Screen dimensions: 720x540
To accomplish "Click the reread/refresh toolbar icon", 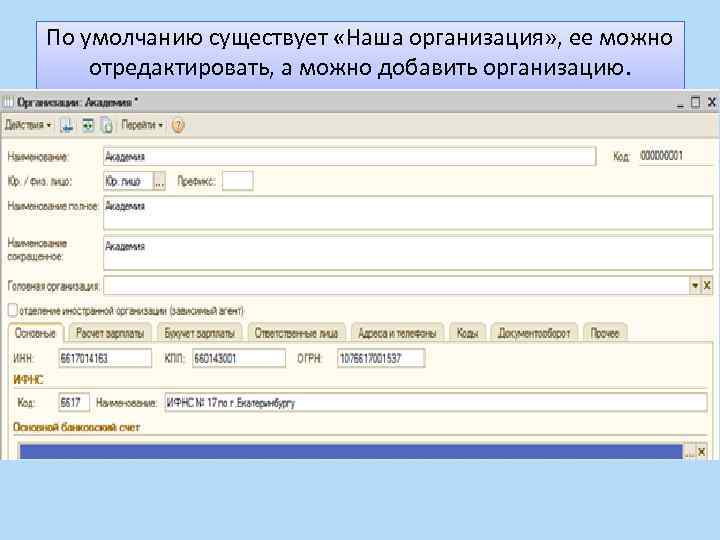I will 88,125.
